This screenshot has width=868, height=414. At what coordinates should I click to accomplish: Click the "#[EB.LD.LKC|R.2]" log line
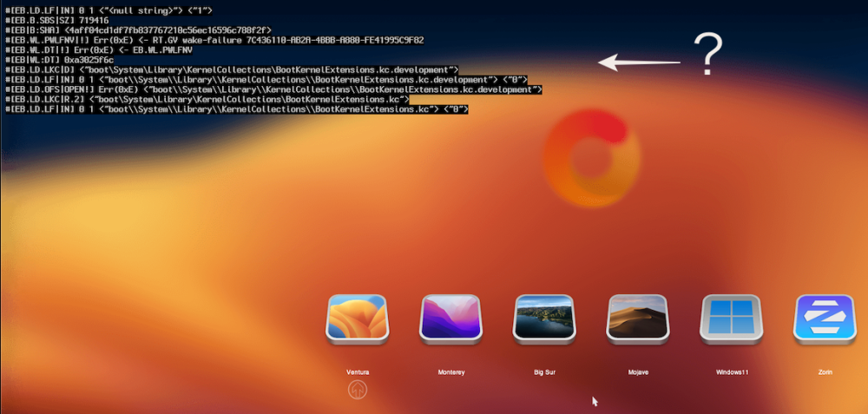point(207,100)
